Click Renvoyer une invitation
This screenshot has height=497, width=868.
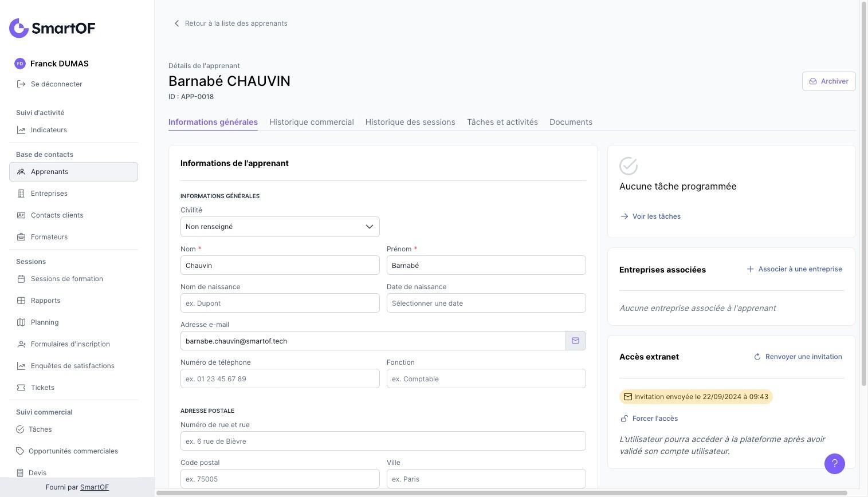pyautogui.click(x=798, y=357)
